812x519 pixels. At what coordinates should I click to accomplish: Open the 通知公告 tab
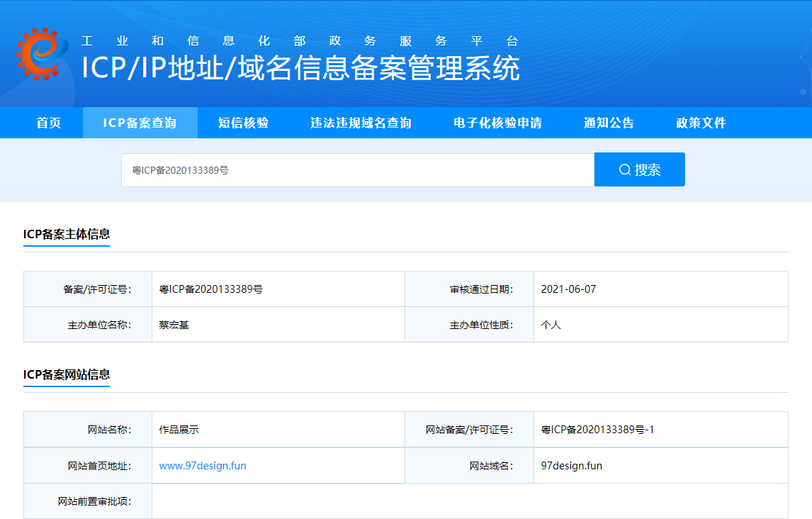coord(609,123)
